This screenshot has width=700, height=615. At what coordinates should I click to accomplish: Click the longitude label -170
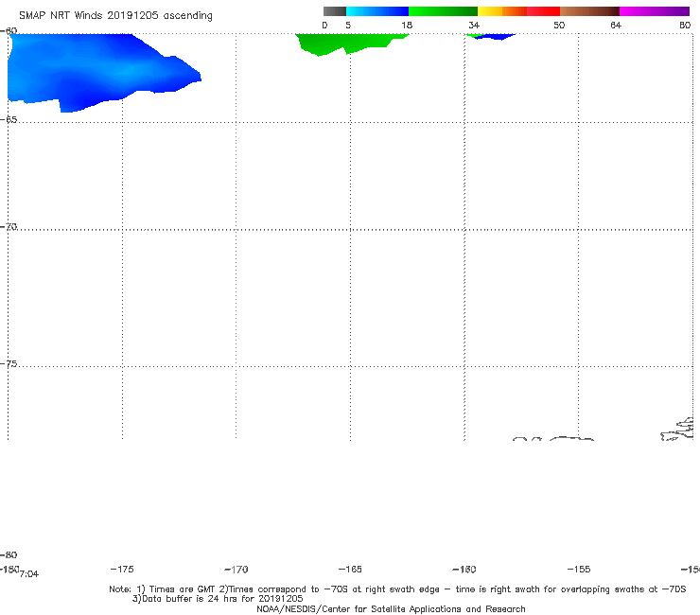coord(236,569)
